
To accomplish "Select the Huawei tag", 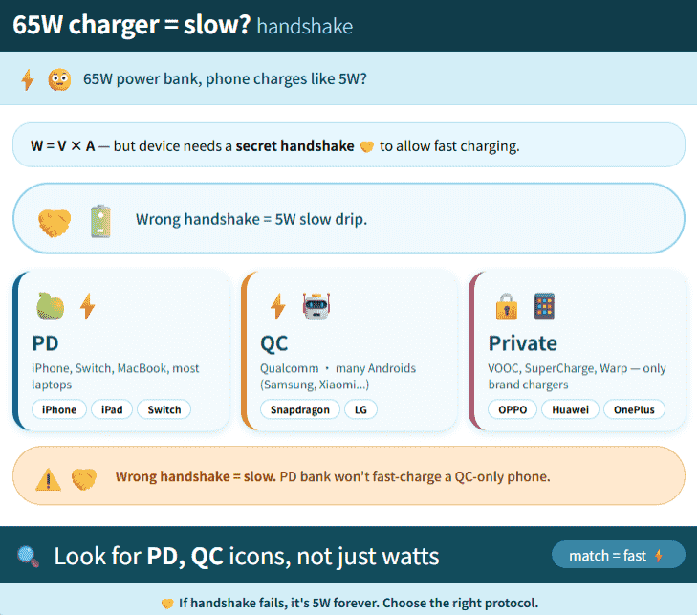I will coord(570,409).
